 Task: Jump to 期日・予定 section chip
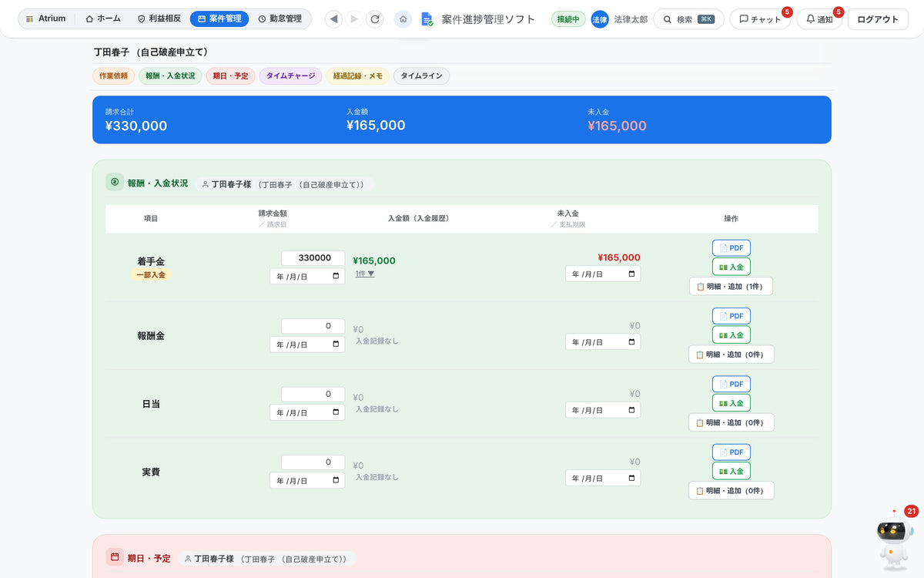point(230,76)
